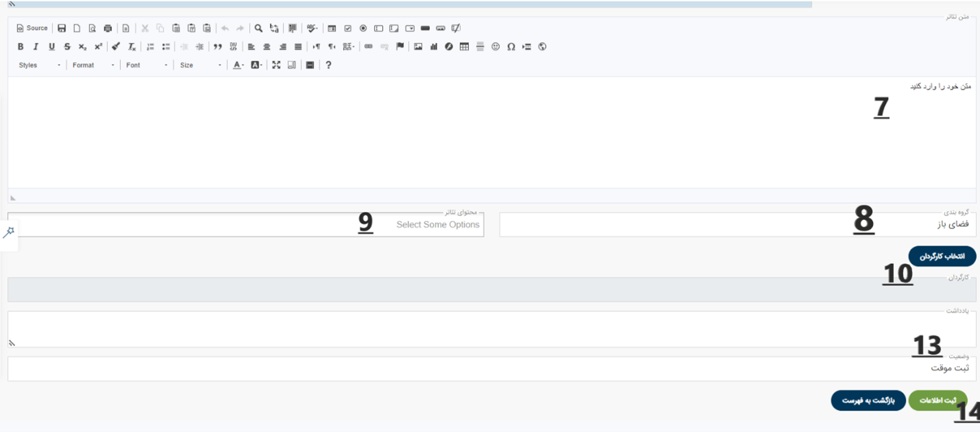Click the Source button in editor toolbar
The width and height of the screenshot is (980, 432).
(x=32, y=28)
